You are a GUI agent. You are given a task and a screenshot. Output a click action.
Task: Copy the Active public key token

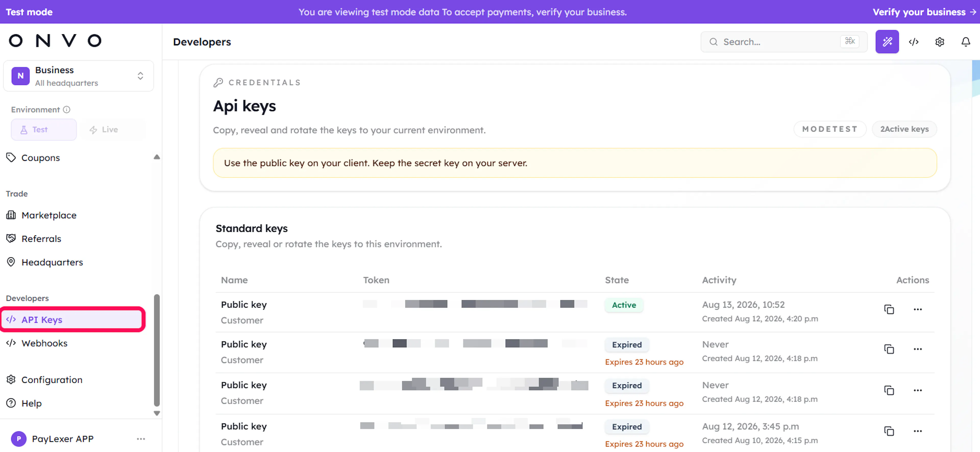click(x=889, y=309)
